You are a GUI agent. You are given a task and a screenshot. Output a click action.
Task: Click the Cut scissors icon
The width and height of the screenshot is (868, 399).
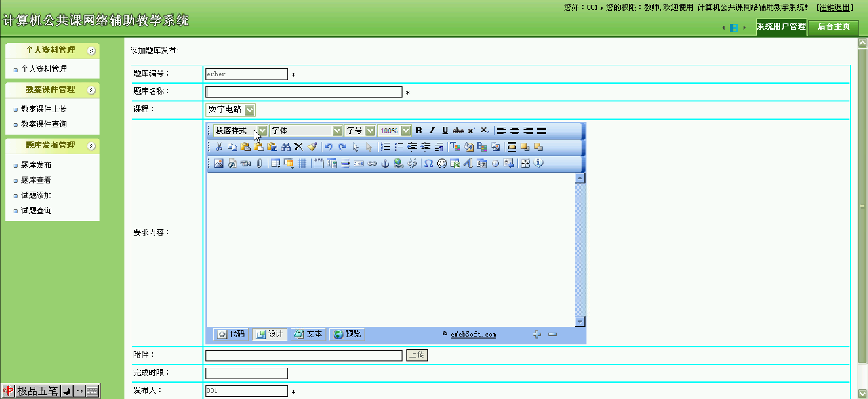coord(219,147)
